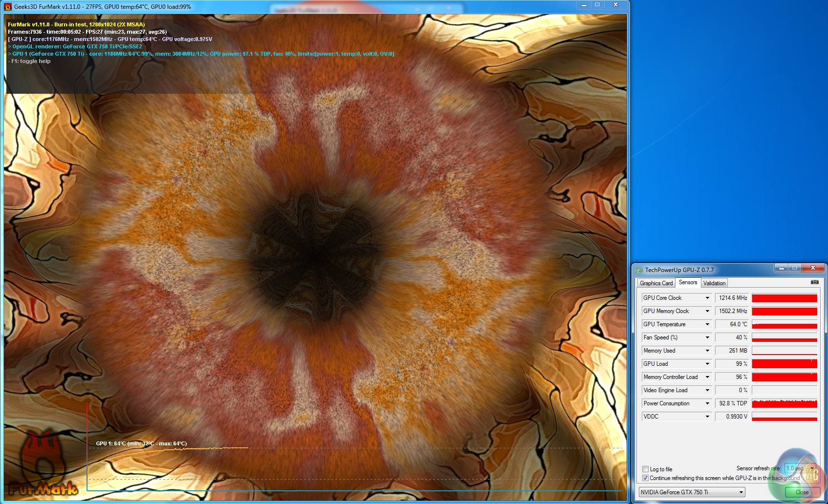Close GPU-Z using the title bar X
This screenshot has height=504, width=828.
point(813,268)
